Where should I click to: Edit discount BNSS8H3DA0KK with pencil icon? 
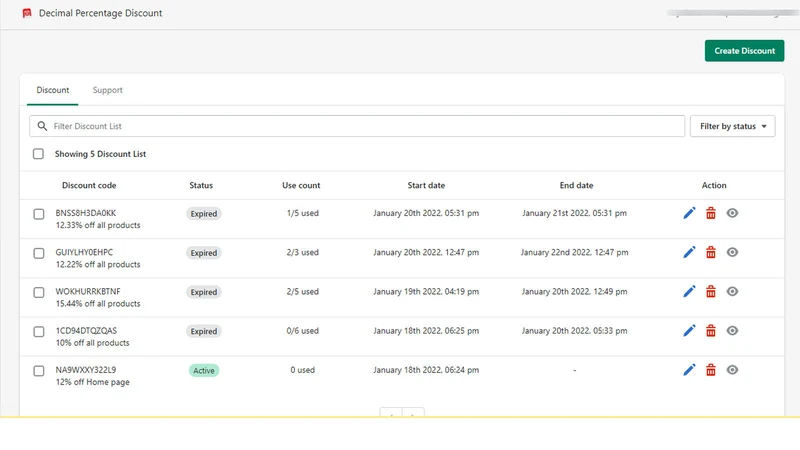pos(689,213)
